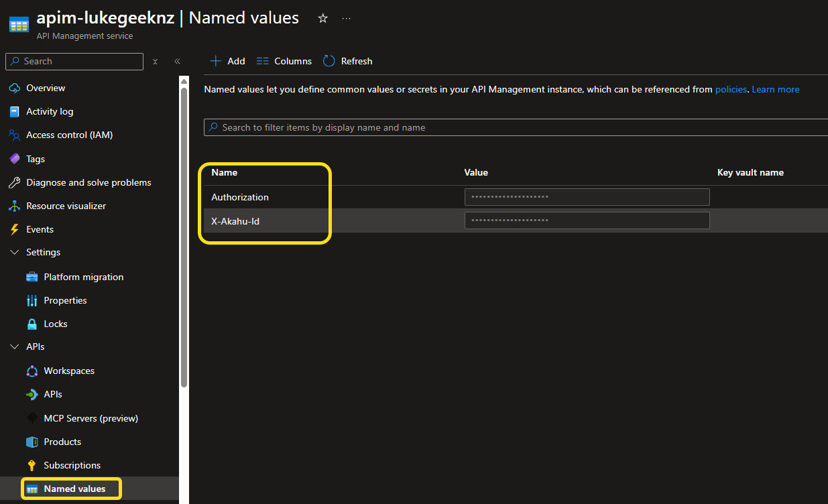Click the Products box icon
Viewport: 828px width, 504px height.
pos(32,442)
